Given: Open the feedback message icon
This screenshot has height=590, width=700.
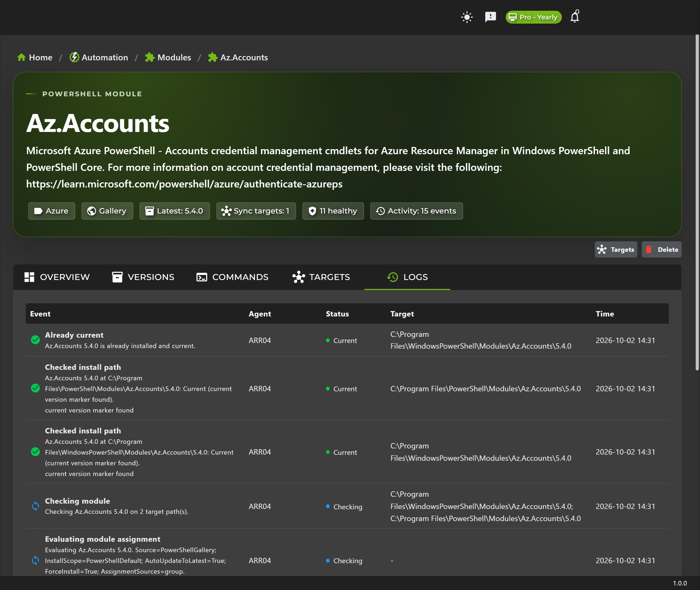Looking at the screenshot, I should pyautogui.click(x=490, y=17).
